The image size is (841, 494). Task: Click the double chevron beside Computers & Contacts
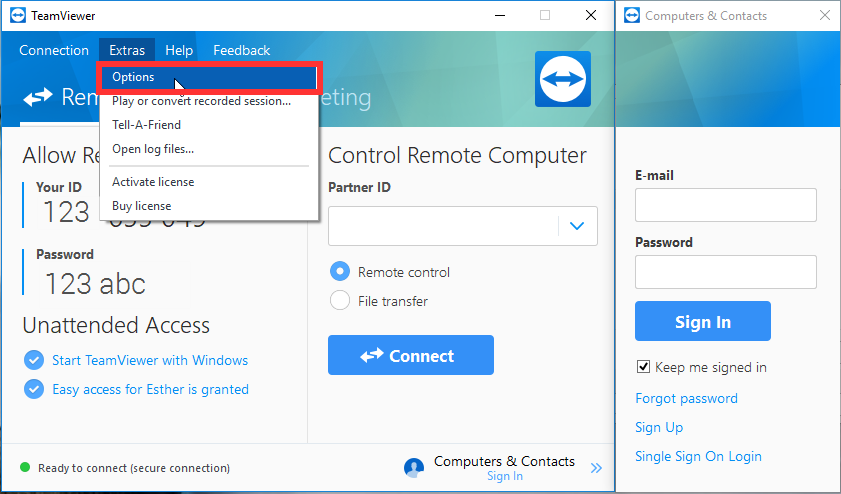tap(596, 468)
